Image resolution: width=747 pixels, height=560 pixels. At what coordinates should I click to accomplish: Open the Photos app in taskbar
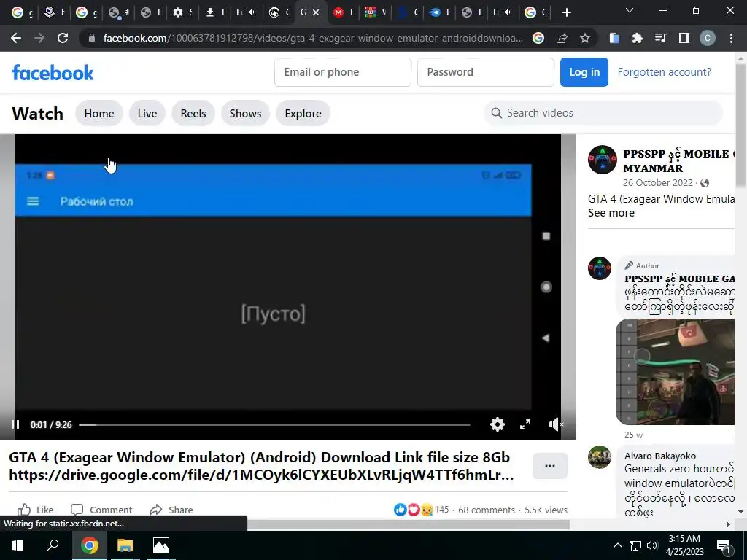[161, 545]
